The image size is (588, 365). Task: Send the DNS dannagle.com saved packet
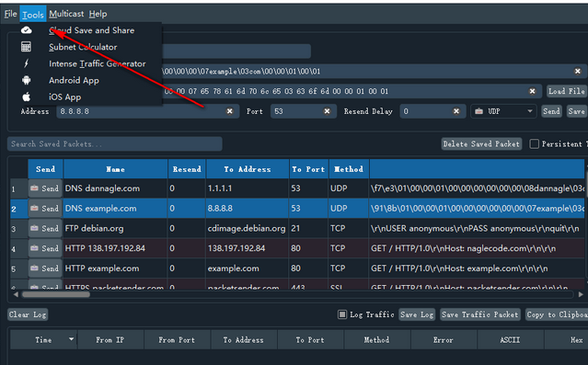(x=44, y=188)
